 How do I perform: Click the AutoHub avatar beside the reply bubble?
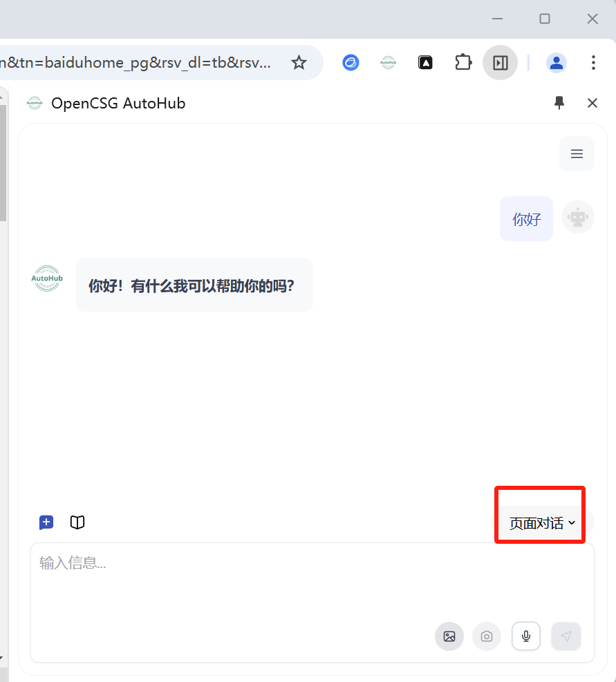pos(46,278)
